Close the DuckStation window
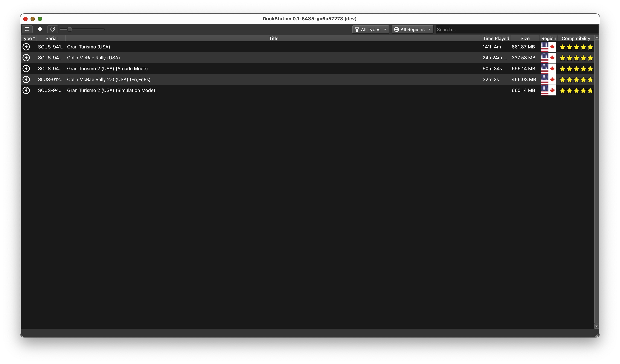 click(x=25, y=19)
